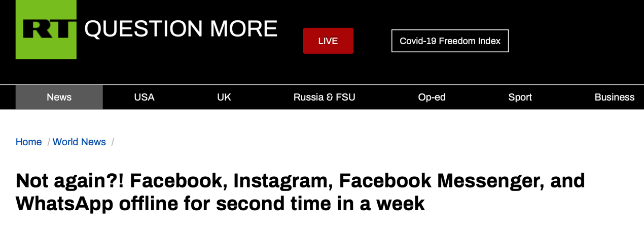Open the Covid-19 Freedom Index
Image resolution: width=644 pixels, height=226 pixels.
tap(450, 41)
